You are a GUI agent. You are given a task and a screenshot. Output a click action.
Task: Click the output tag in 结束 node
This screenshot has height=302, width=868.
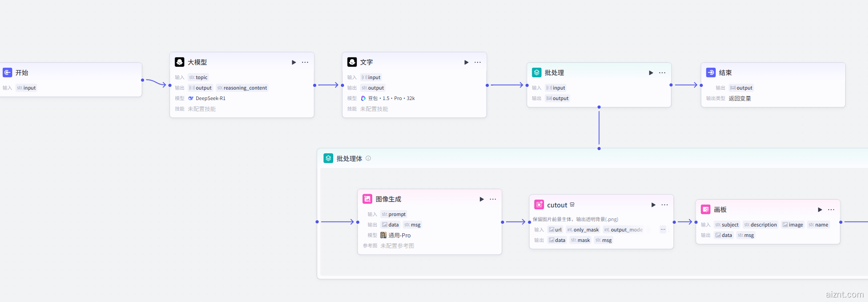click(x=741, y=88)
